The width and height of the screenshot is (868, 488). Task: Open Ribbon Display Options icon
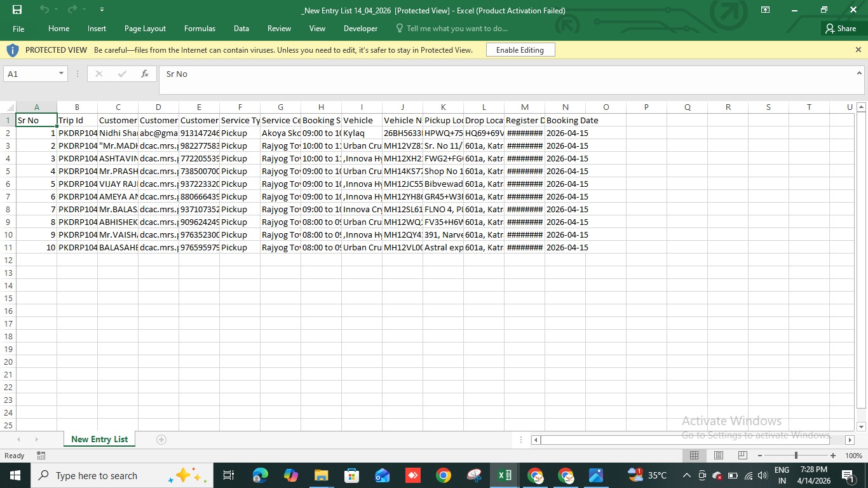point(765,10)
